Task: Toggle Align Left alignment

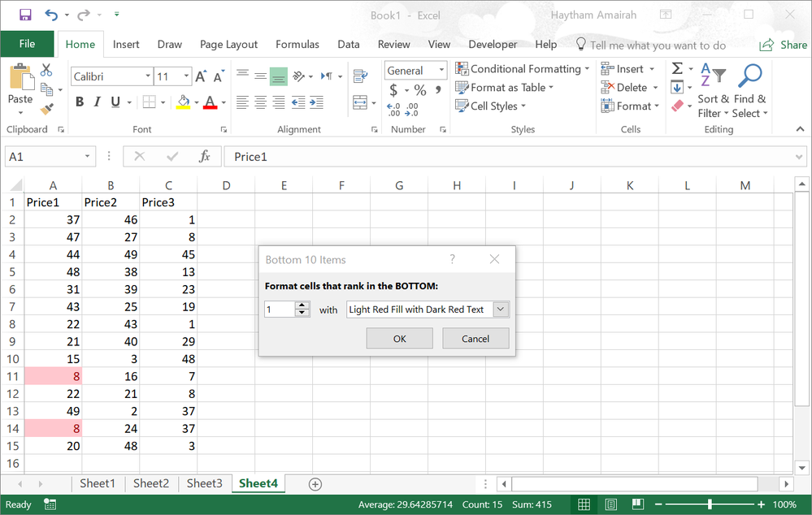Action: (x=242, y=102)
